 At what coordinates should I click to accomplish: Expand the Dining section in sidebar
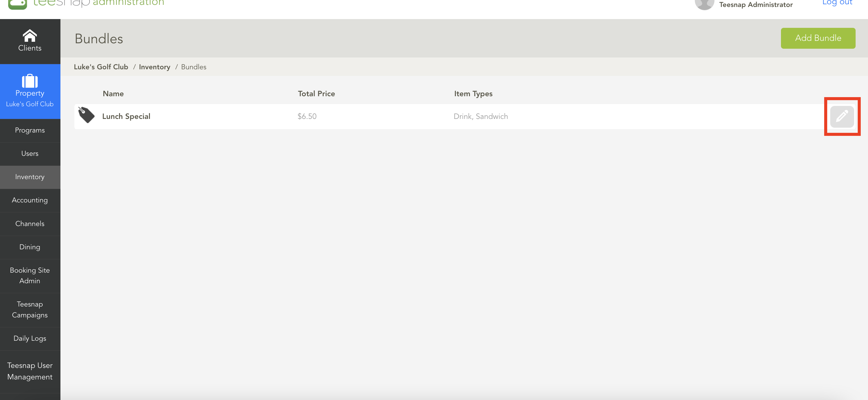(x=29, y=247)
